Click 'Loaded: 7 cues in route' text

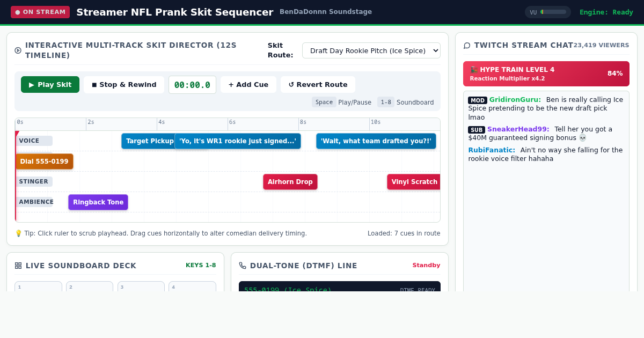[404, 233]
